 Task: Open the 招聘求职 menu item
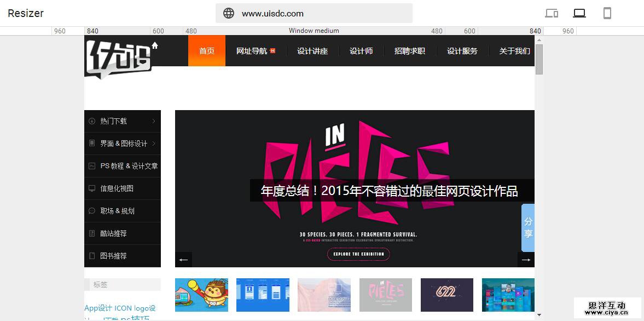(x=409, y=51)
